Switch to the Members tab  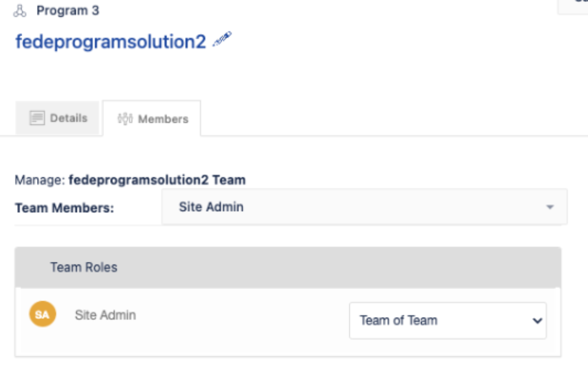click(152, 119)
